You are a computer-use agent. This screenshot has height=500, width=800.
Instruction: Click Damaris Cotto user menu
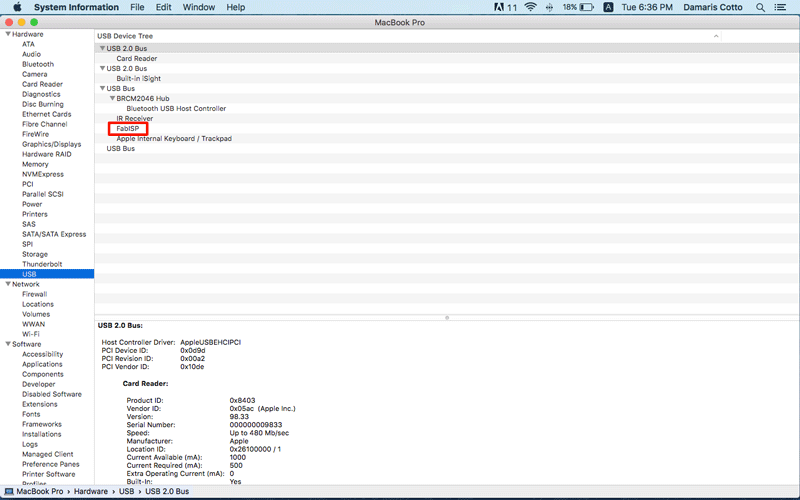(x=712, y=7)
